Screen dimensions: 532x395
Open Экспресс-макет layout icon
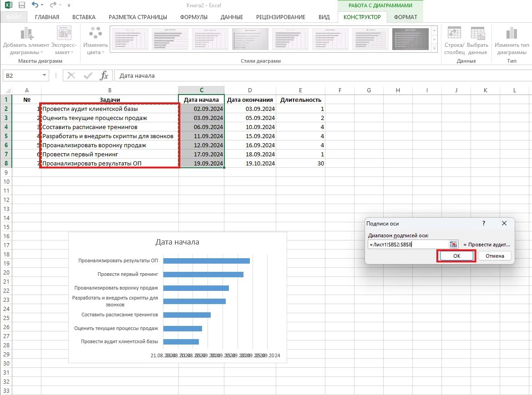(x=64, y=34)
